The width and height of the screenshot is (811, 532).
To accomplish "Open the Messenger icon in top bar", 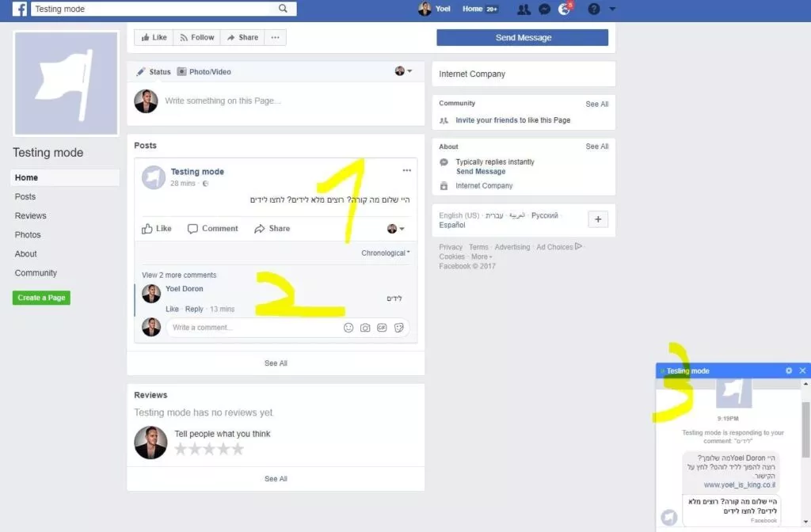I will coord(544,9).
